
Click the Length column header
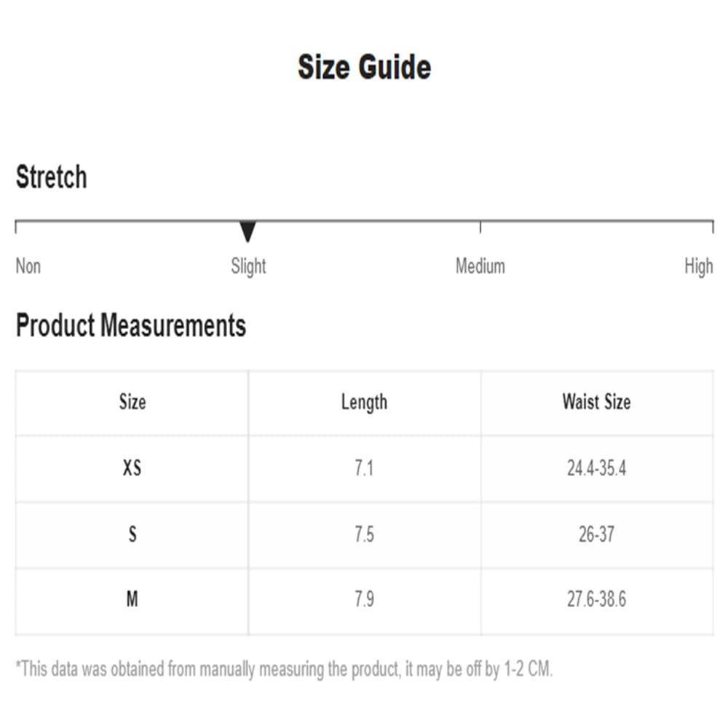click(x=365, y=402)
